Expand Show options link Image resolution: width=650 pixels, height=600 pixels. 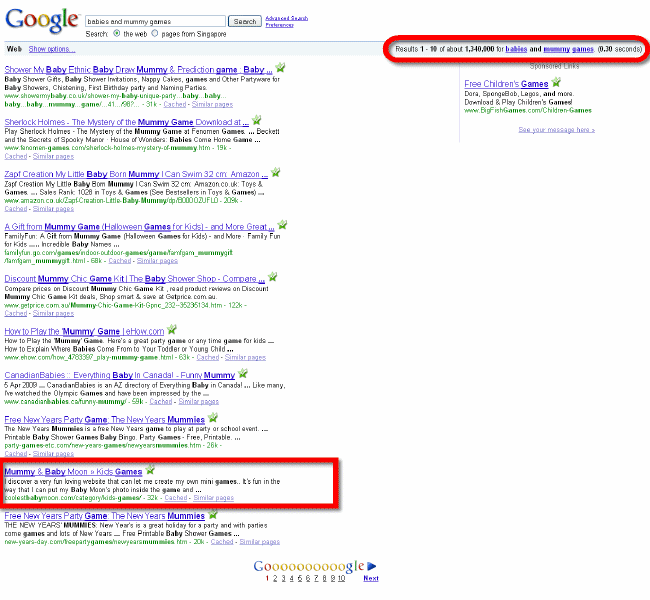[x=52, y=49]
